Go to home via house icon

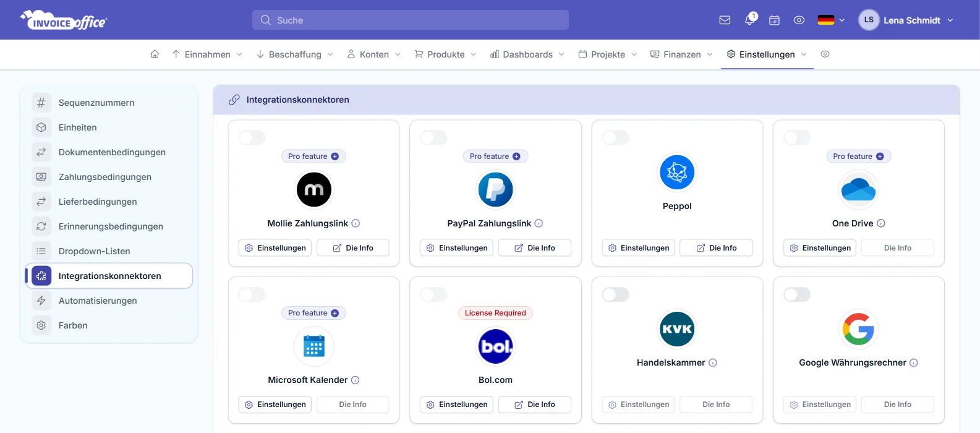tap(155, 54)
